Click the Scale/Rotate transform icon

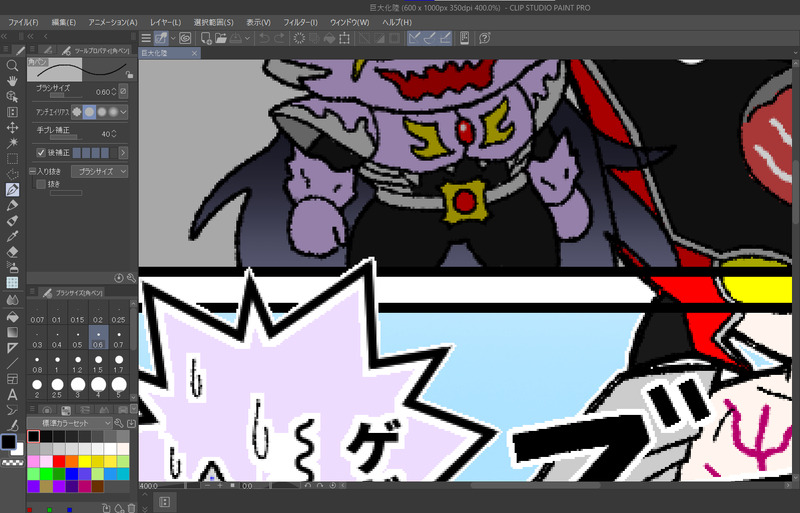click(x=344, y=38)
